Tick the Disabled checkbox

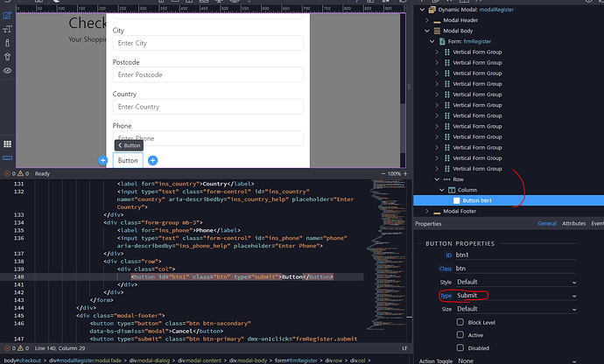[460, 347]
